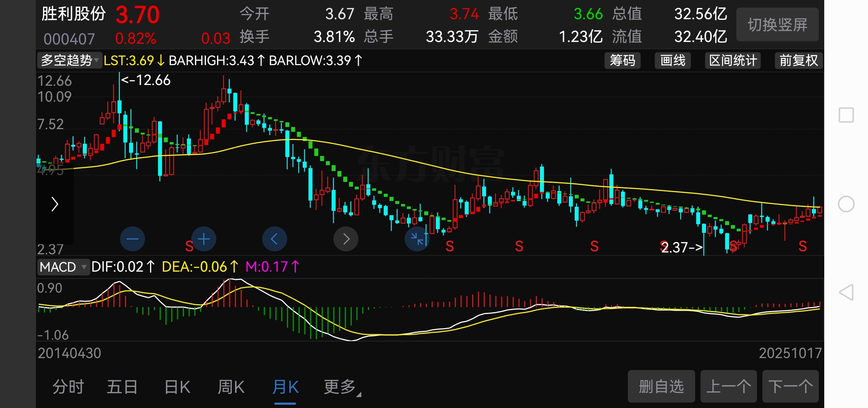Toggle 筹码 chip distribution view
Viewport: 868px width, 408px height.
coord(622,60)
